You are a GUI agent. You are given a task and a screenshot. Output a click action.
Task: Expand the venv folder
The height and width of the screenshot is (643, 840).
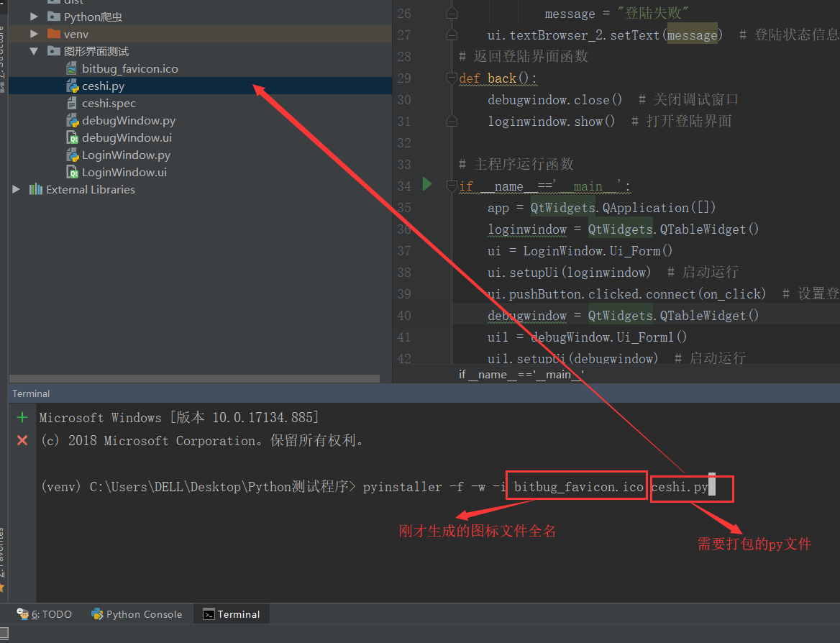[34, 34]
